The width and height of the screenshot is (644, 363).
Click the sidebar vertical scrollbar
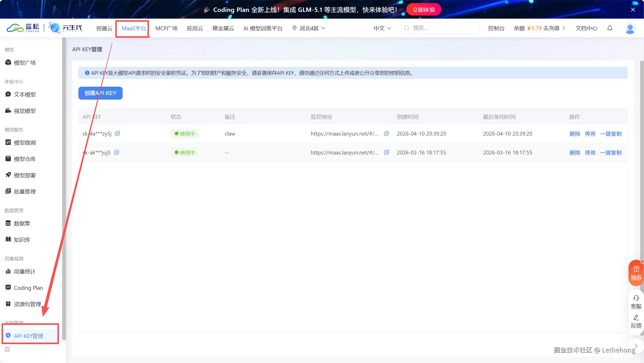pyautogui.click(x=64, y=189)
